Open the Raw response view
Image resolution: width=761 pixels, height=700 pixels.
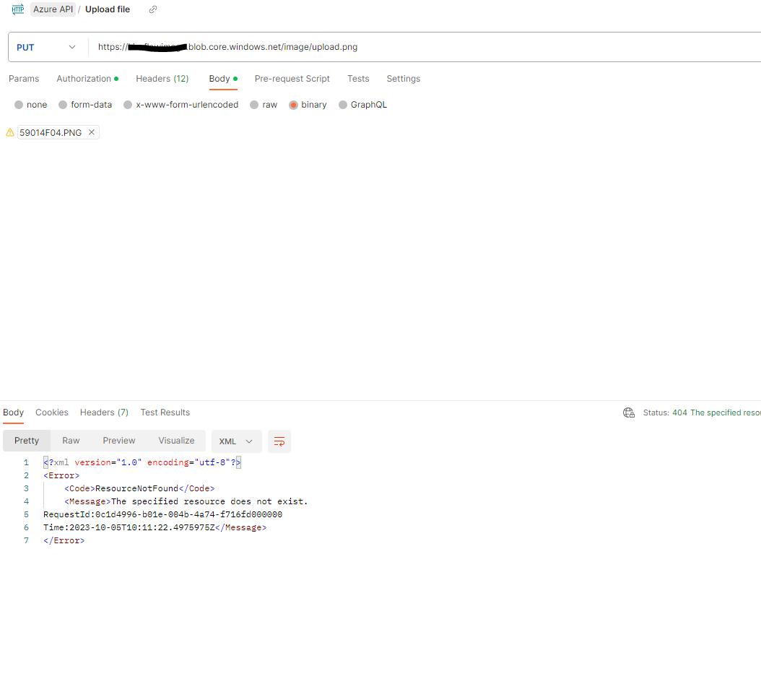(x=71, y=441)
